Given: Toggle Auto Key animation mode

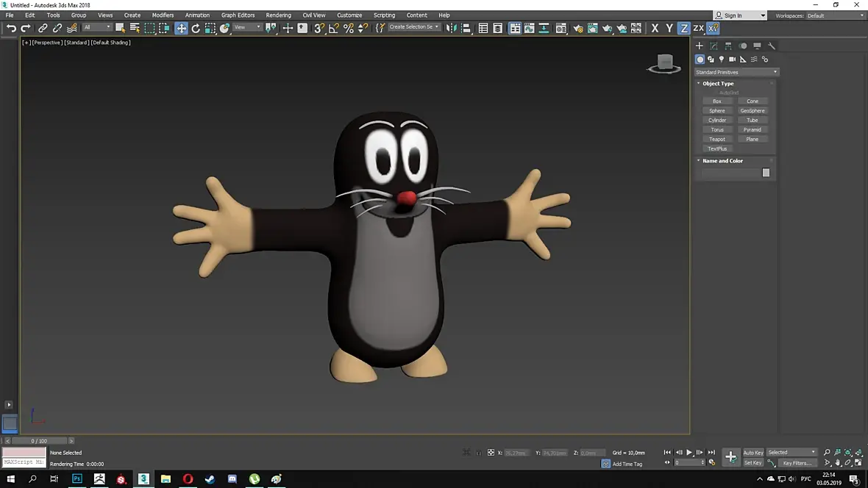Looking at the screenshot, I should coord(753,453).
